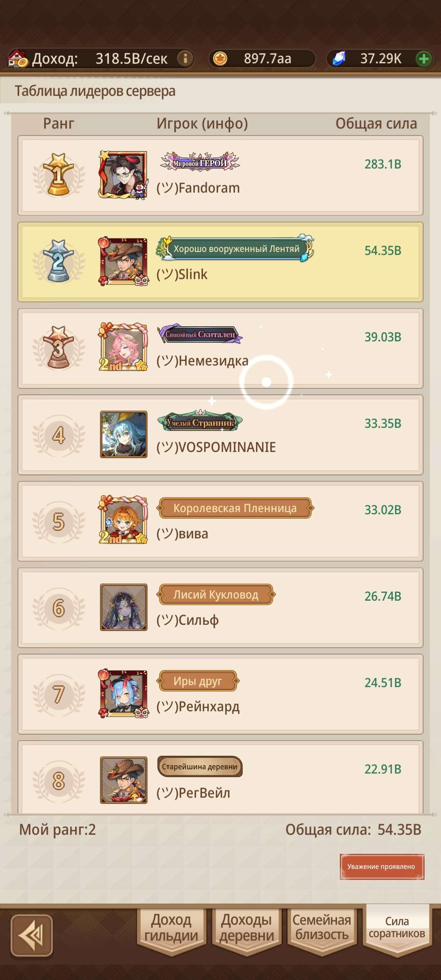This screenshot has width=441, height=980.
Task: Tap the gold coin currency icon
Action: click(x=220, y=58)
